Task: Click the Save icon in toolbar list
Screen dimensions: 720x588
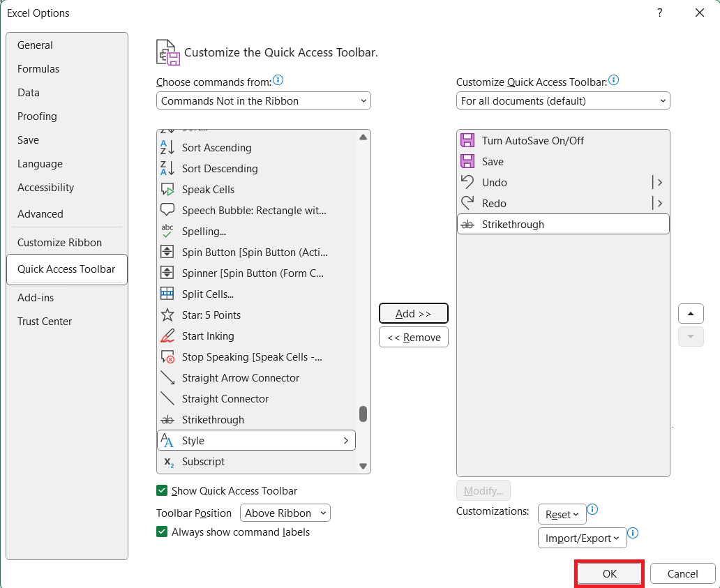Action: tap(467, 162)
